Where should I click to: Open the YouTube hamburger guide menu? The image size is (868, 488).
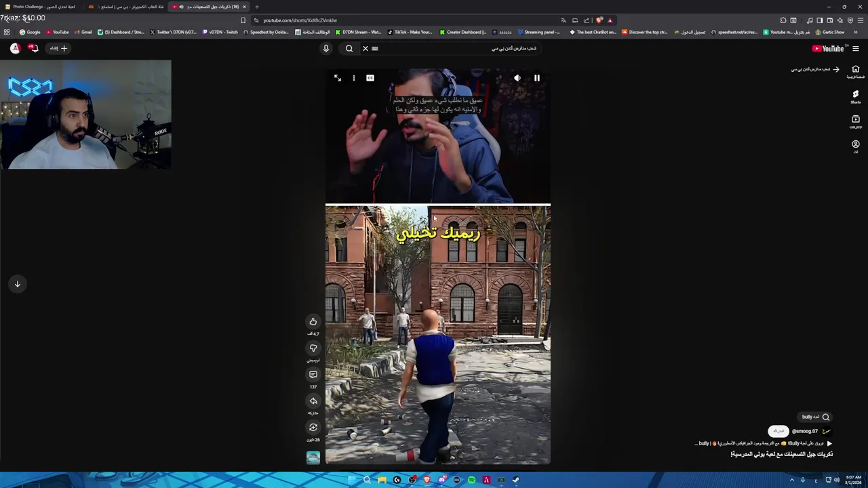pyautogui.click(x=856, y=48)
